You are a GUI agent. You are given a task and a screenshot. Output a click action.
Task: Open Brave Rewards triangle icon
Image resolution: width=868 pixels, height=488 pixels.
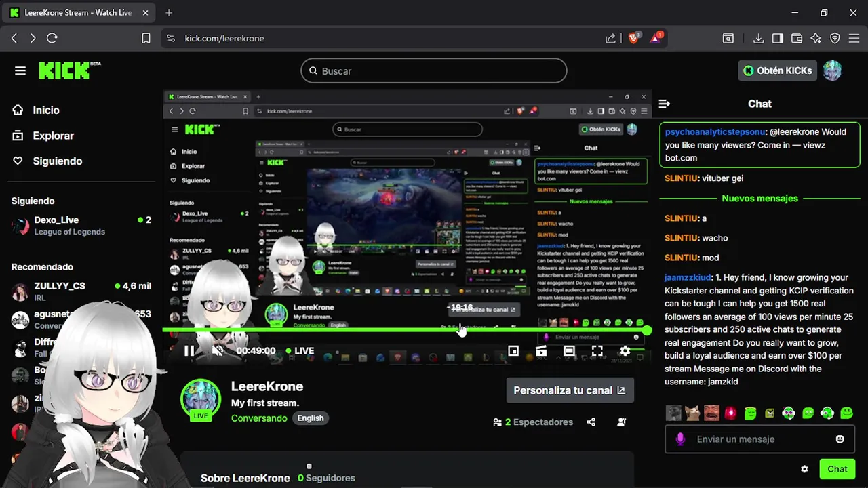656,38
